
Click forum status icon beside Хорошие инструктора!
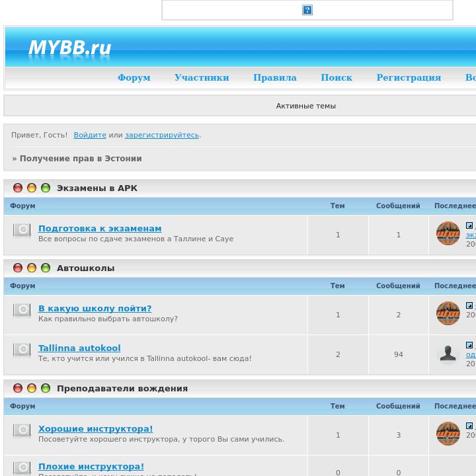[x=22, y=430]
